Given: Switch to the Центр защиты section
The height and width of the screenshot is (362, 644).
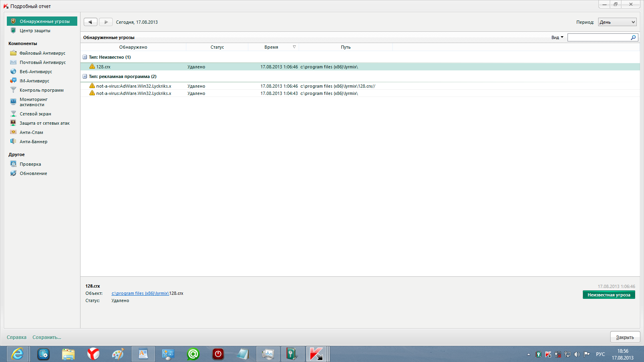Looking at the screenshot, I should (x=35, y=31).
